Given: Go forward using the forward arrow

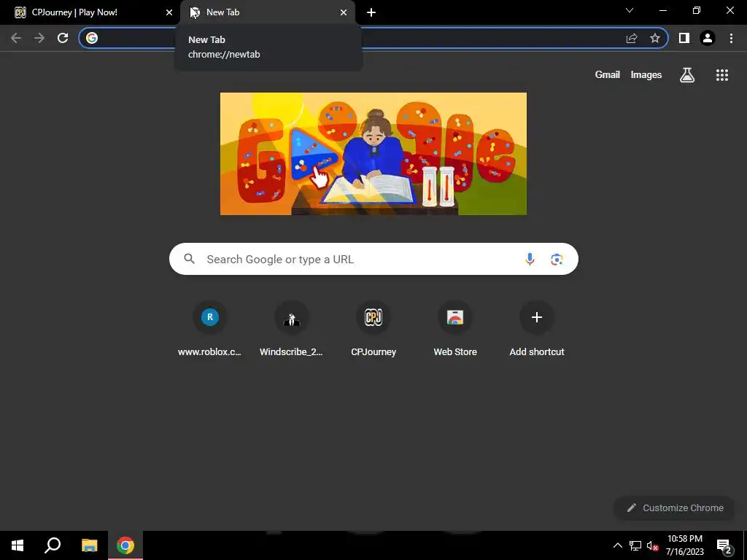Looking at the screenshot, I should 39,38.
